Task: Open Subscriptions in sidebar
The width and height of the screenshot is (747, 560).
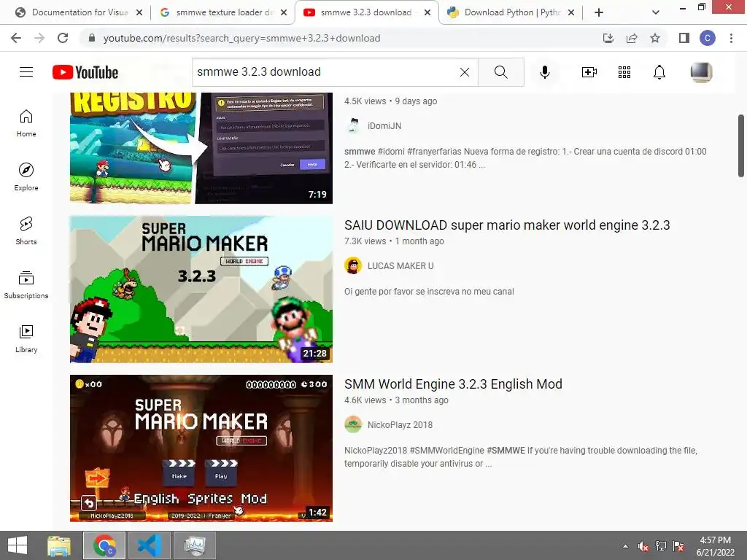Action: coord(26,285)
